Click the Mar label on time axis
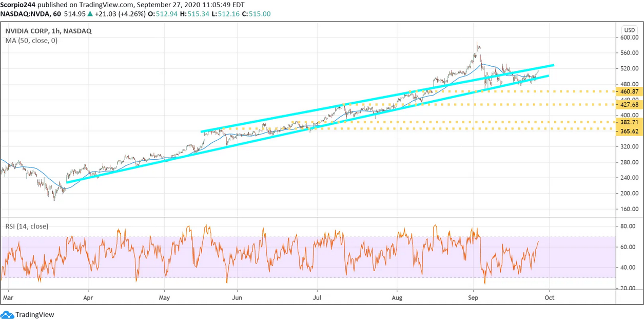Viewport: 644px width, 320px height. (8, 297)
